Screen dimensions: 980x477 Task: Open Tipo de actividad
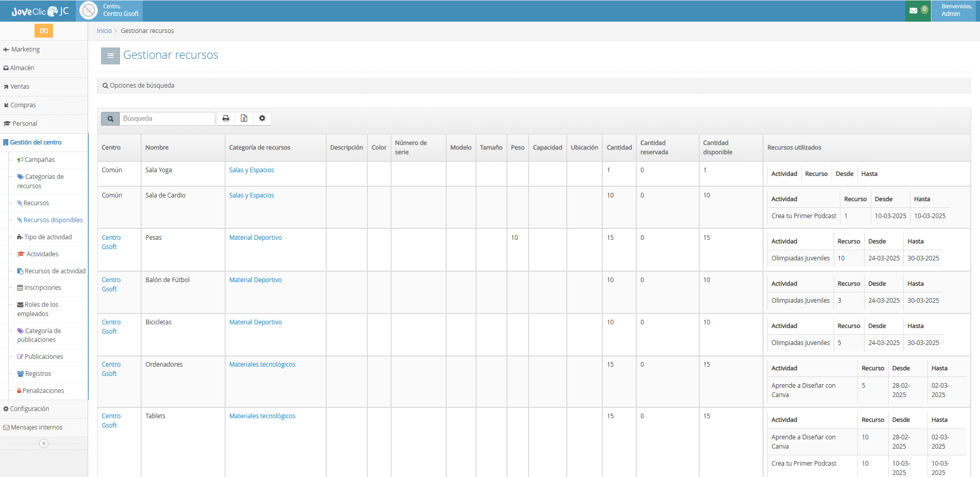44,237
